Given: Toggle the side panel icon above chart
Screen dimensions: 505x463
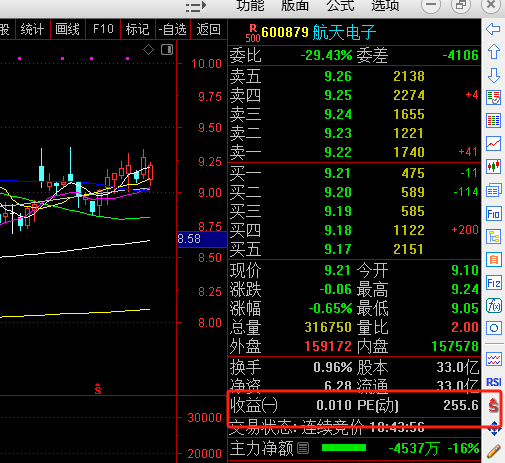Looking at the screenshot, I should point(167,50).
